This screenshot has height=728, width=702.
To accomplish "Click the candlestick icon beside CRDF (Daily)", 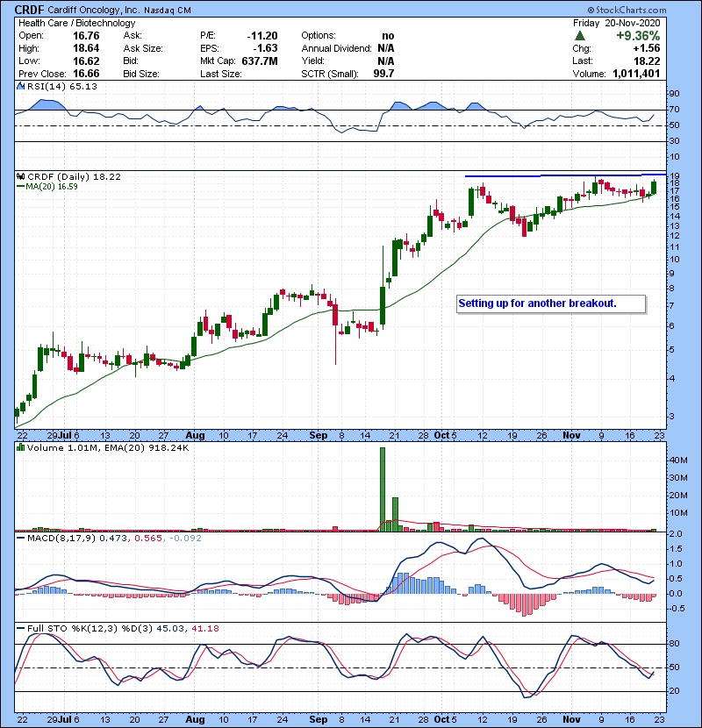I will pos(20,176).
